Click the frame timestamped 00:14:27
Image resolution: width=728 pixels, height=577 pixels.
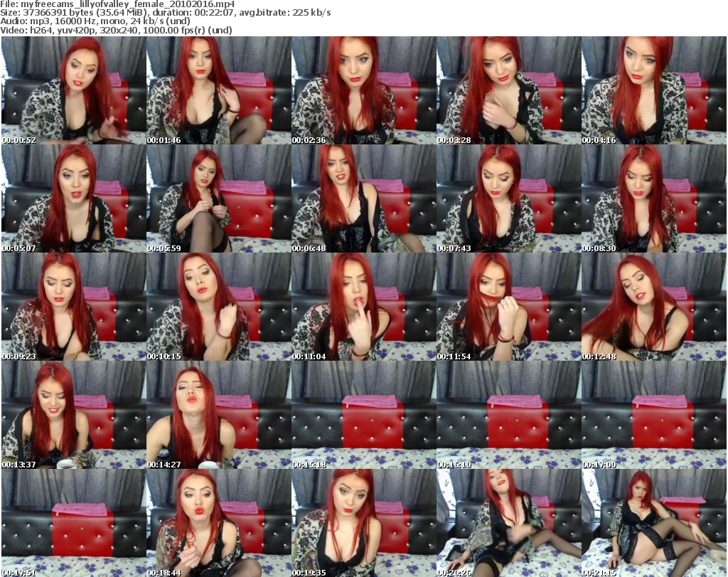tap(219, 415)
